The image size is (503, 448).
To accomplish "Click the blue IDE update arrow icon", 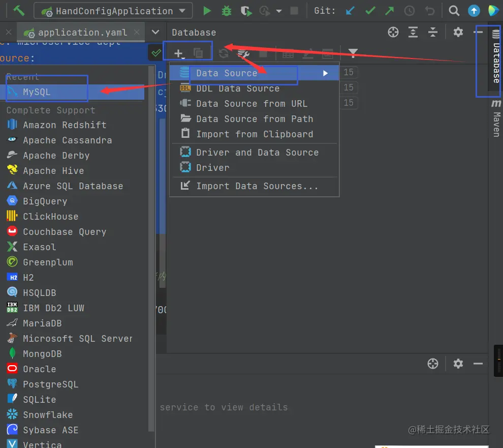I will click(x=474, y=11).
